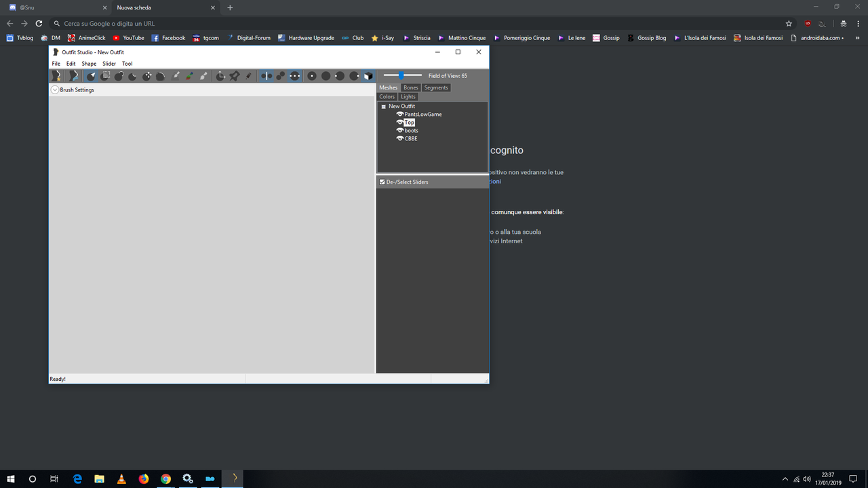Image resolution: width=868 pixels, height=488 pixels.
Task: Click the New Project toolbar icon
Action: tap(56, 76)
